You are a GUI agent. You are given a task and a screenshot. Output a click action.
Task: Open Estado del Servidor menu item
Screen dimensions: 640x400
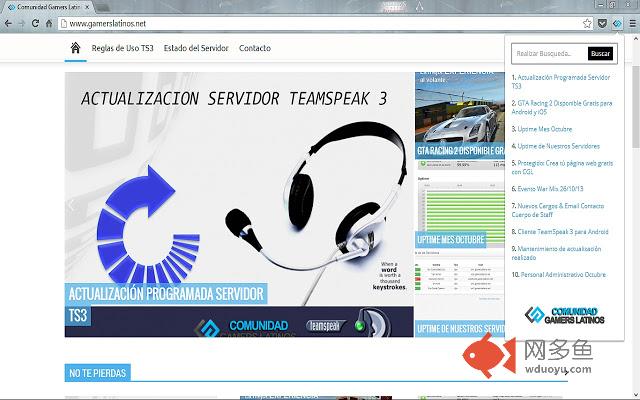point(196,48)
